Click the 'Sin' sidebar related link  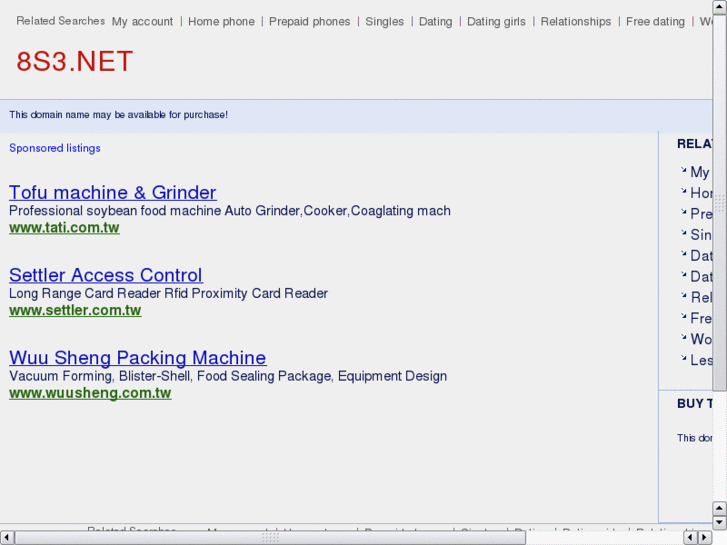701,235
